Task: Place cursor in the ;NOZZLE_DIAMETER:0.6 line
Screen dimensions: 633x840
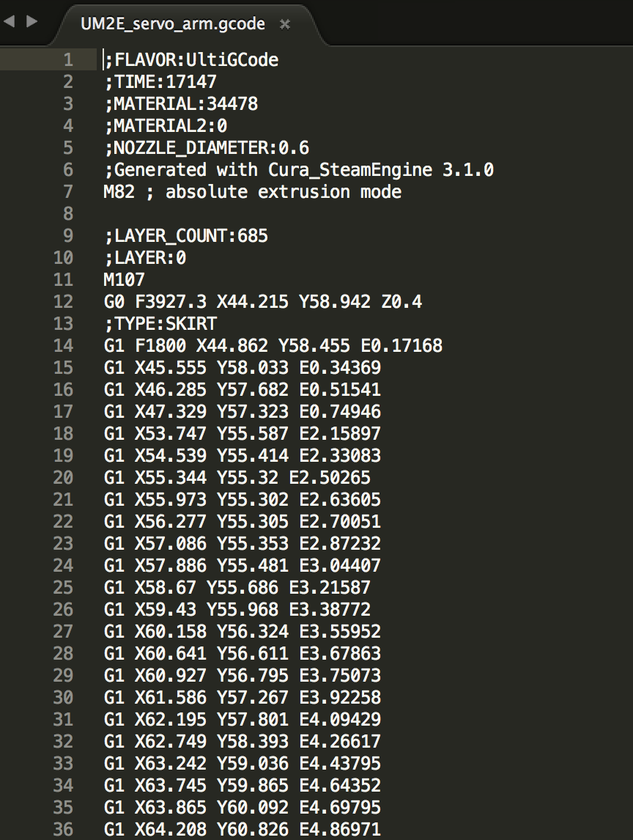Action: [207, 147]
